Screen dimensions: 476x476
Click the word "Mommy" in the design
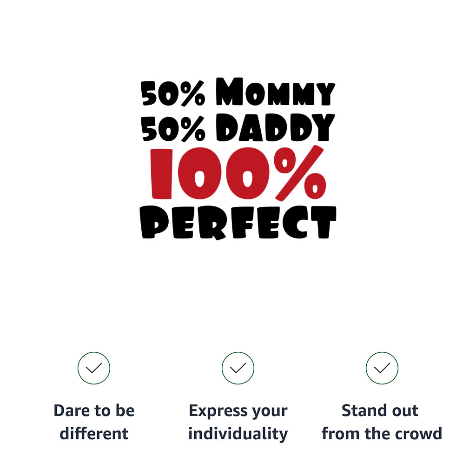(x=275, y=92)
